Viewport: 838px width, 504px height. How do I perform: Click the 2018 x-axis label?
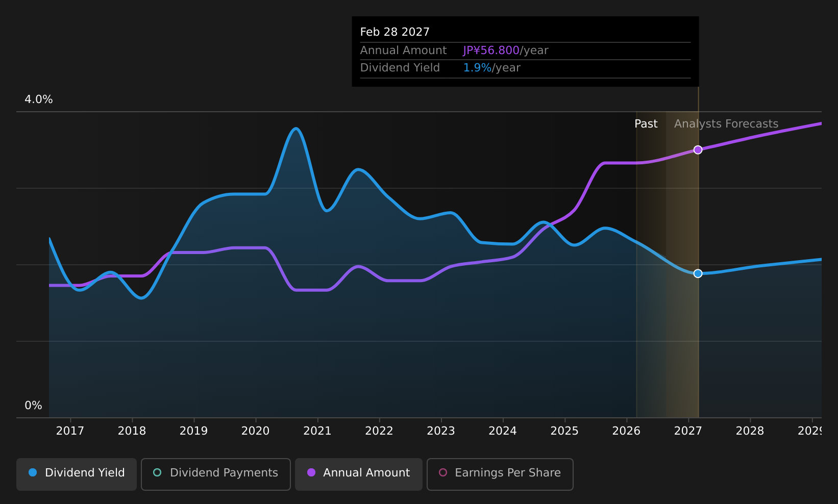[132, 431]
